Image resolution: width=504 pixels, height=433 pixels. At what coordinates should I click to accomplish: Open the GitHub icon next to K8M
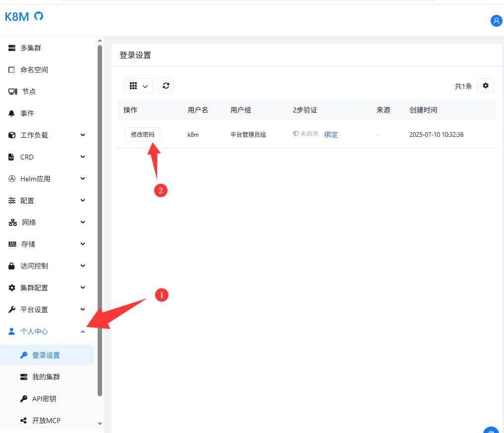tap(39, 16)
